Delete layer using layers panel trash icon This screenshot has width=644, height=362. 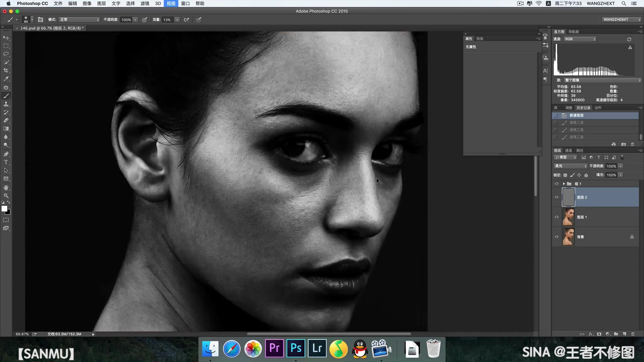pos(633,334)
